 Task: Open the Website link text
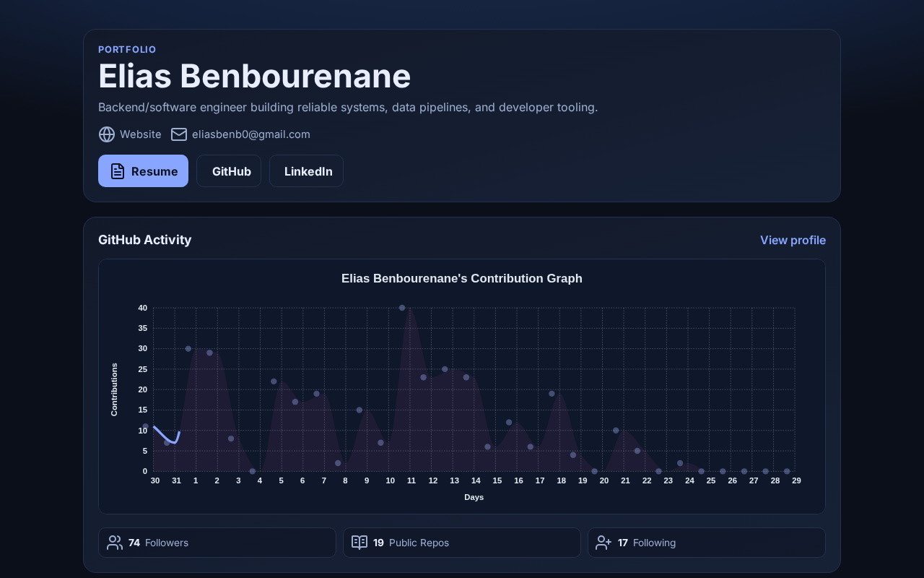[141, 134]
